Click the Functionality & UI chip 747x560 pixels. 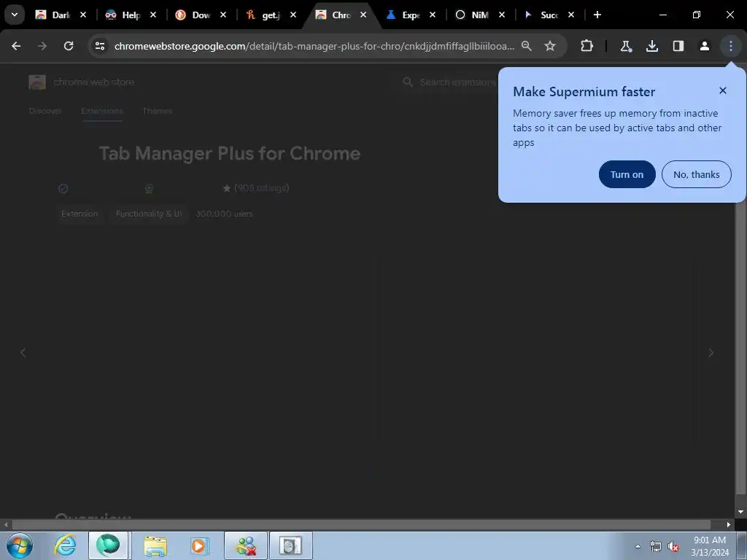(149, 214)
